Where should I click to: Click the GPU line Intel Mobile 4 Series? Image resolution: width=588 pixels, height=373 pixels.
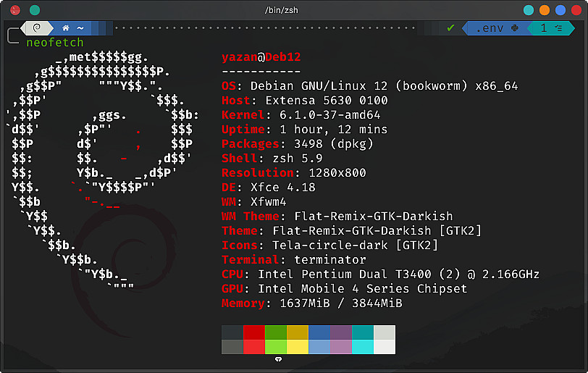[345, 289]
